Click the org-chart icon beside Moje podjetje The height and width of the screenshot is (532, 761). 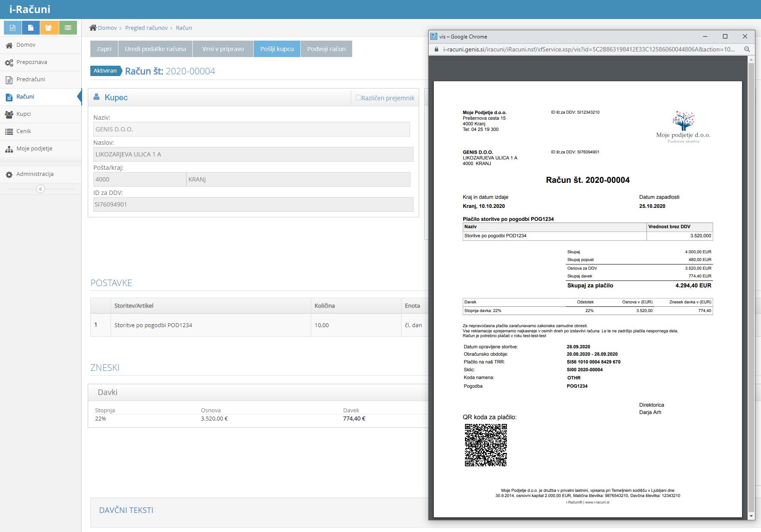(x=9, y=149)
